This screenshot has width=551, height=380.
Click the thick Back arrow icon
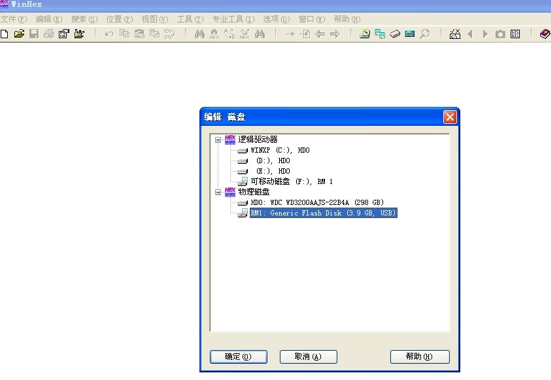(320, 34)
